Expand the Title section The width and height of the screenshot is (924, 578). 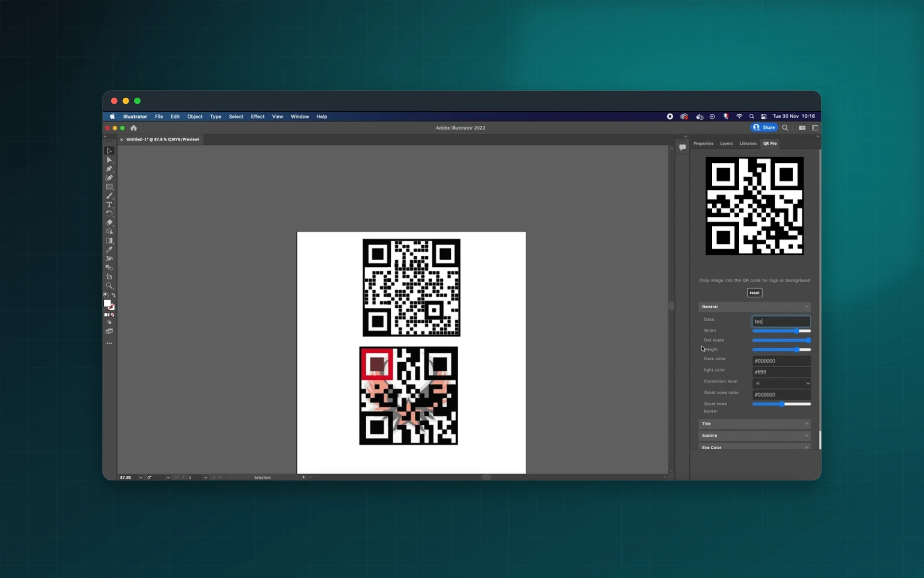click(755, 424)
